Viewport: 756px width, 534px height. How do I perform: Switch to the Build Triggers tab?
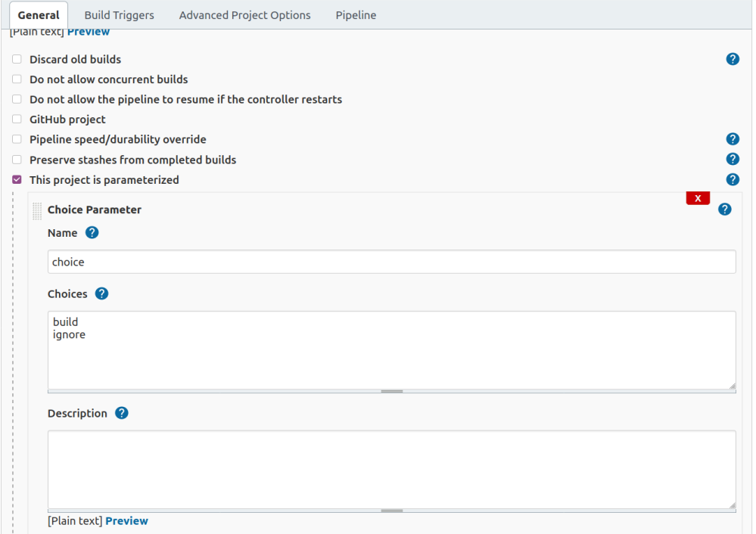[x=119, y=14]
